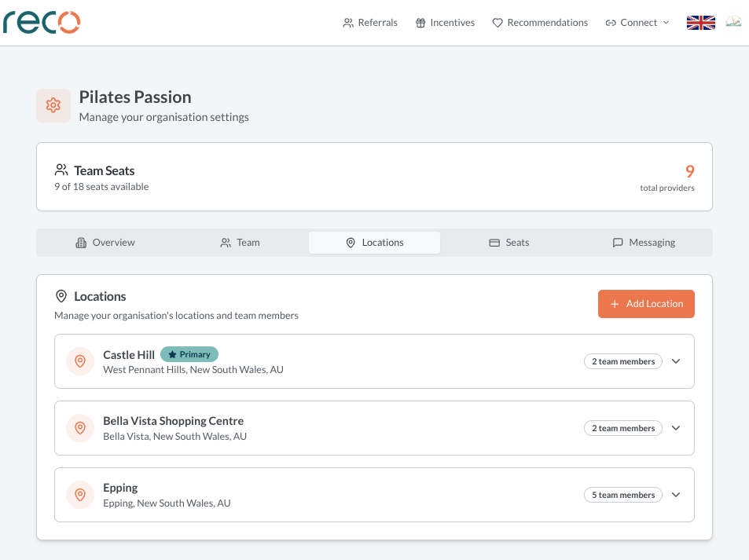Switch to the Team tab
Image resolution: width=749 pixels, height=560 pixels.
tap(240, 243)
